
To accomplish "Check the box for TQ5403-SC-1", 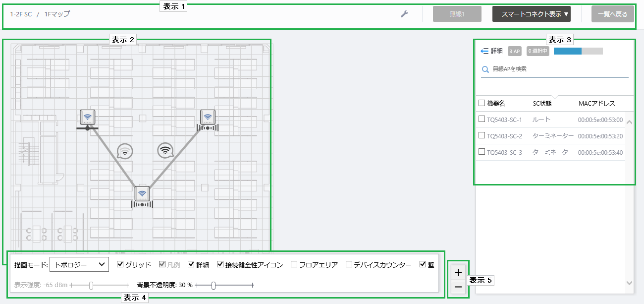I will coord(482,119).
